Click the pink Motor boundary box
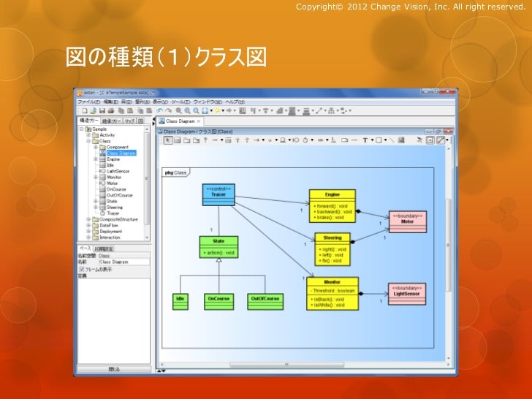This screenshot has height=399, width=532. [x=408, y=222]
